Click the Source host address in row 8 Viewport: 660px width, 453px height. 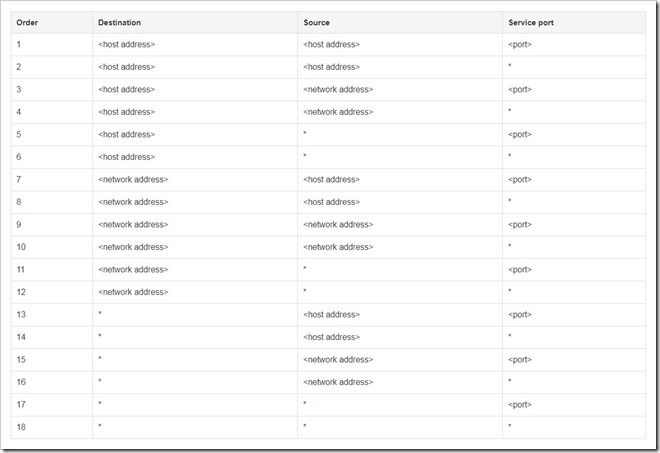[x=330, y=202]
